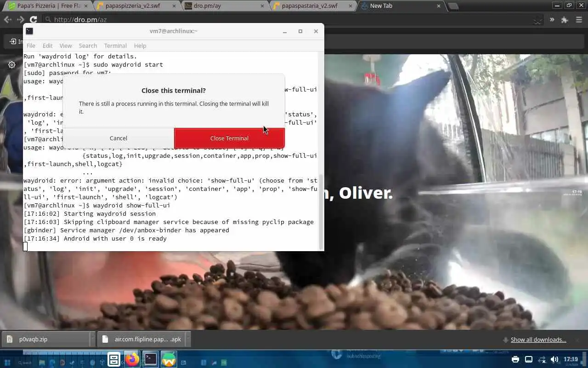This screenshot has height=368, width=588.
Task: Expand options for the apk download
Action: click(x=188, y=339)
